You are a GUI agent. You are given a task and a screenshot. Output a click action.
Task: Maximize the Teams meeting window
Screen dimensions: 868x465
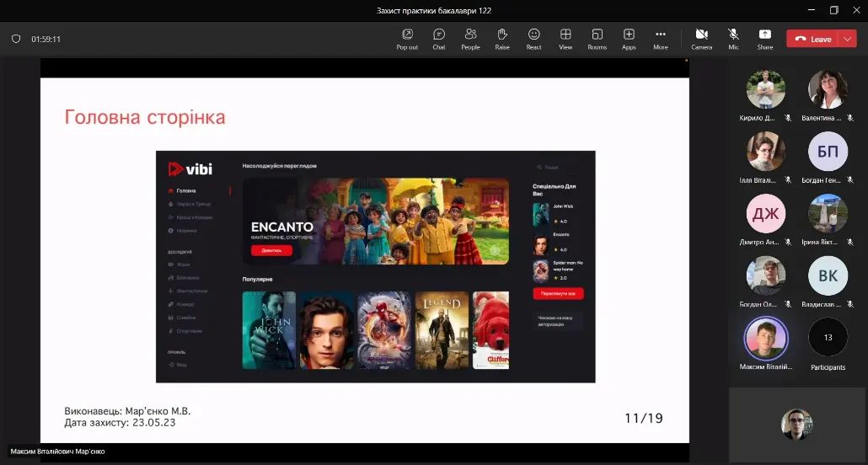(833, 10)
